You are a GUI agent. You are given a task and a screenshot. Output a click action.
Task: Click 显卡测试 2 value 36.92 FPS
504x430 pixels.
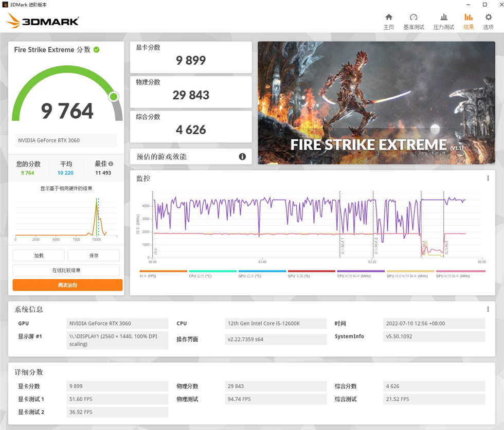click(x=117, y=412)
